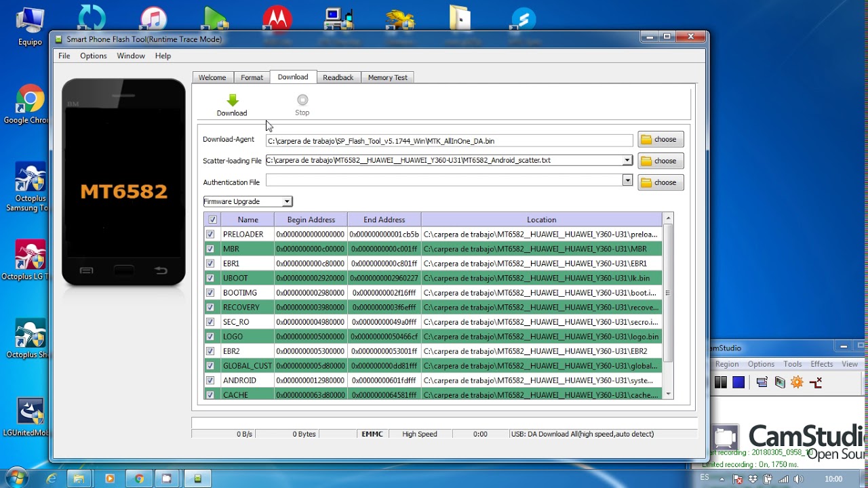Screen dimensions: 868x488
Task: Open the Window menu
Action: 131,56
